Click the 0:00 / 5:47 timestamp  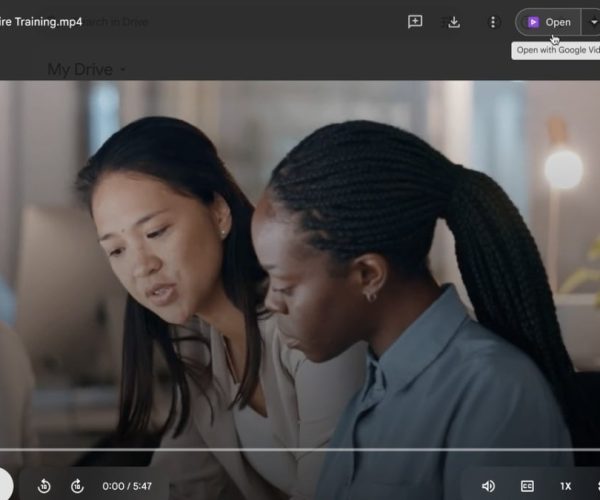point(127,486)
